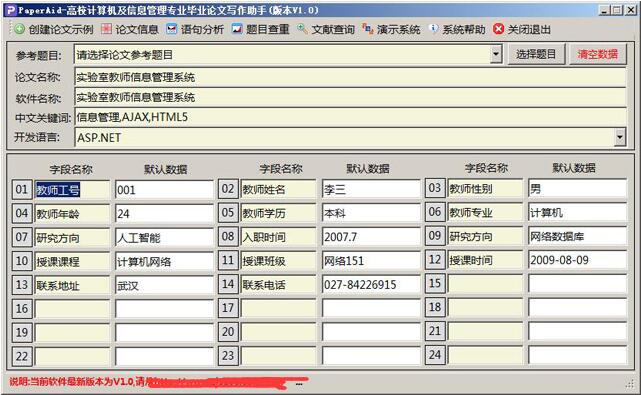Click the 系统帮助 info icon
This screenshot has height=395, width=641.
[433, 29]
